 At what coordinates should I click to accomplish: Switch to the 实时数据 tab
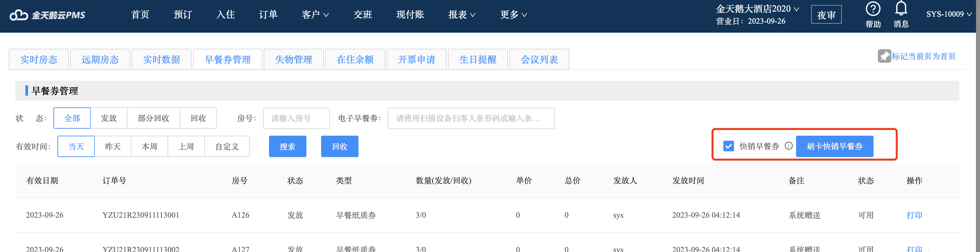point(162,59)
